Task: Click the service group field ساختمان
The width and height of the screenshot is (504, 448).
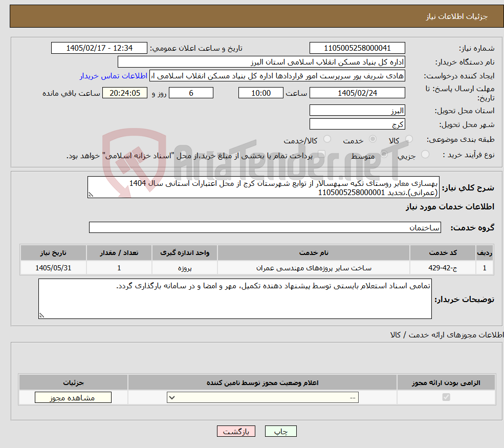Action: pyautogui.click(x=265, y=227)
